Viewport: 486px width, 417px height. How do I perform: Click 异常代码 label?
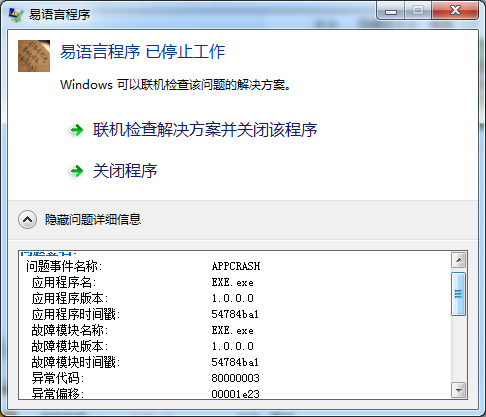[x=58, y=378]
